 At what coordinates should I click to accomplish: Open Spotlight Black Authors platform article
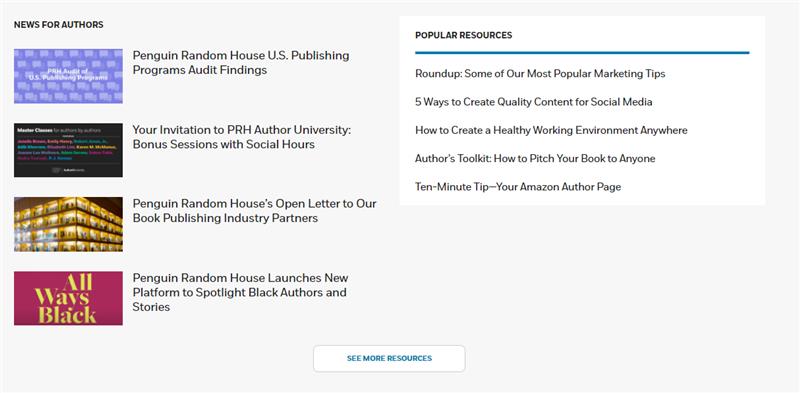[x=240, y=292]
